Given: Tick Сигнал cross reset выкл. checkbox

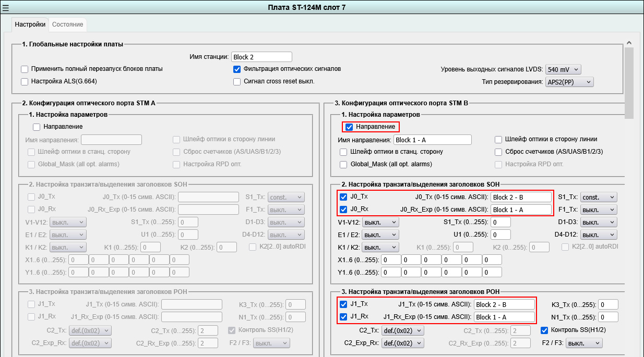Looking at the screenshot, I should (x=237, y=82).
